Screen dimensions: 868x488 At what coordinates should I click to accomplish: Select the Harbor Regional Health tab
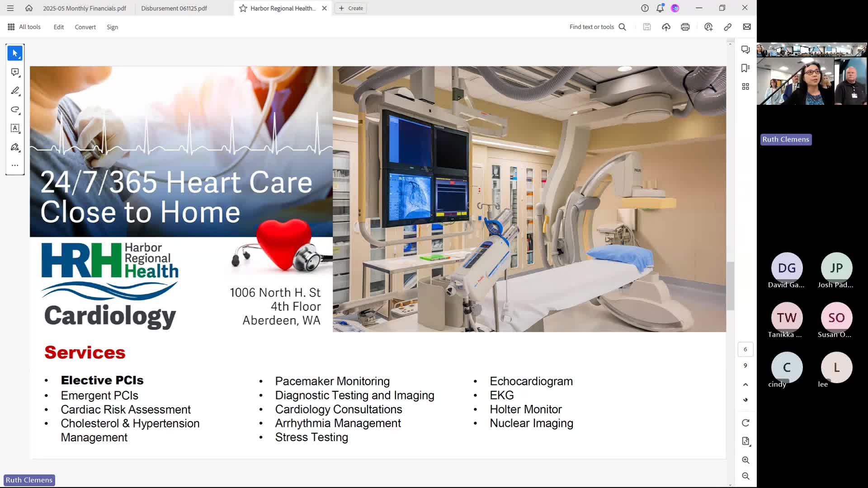point(283,8)
